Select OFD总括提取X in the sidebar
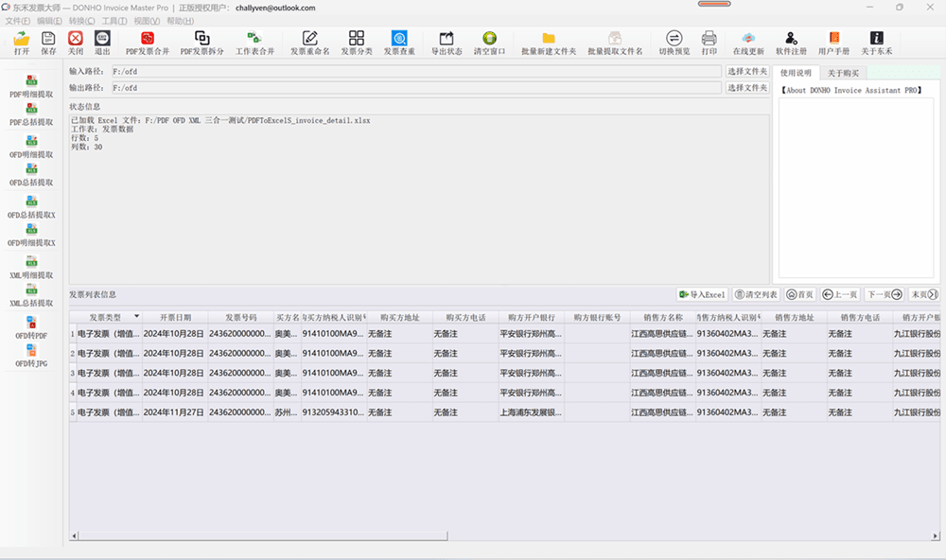The width and height of the screenshot is (946, 560). coord(31,207)
